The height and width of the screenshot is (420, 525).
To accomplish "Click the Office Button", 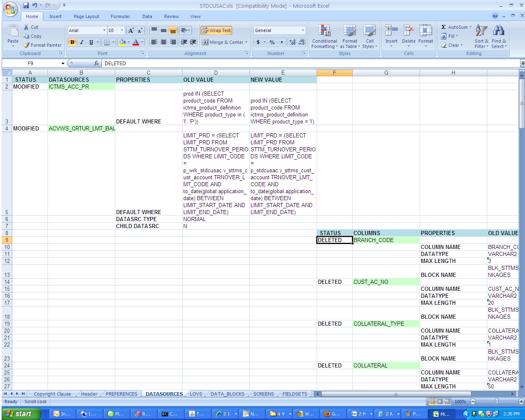I will (10, 9).
